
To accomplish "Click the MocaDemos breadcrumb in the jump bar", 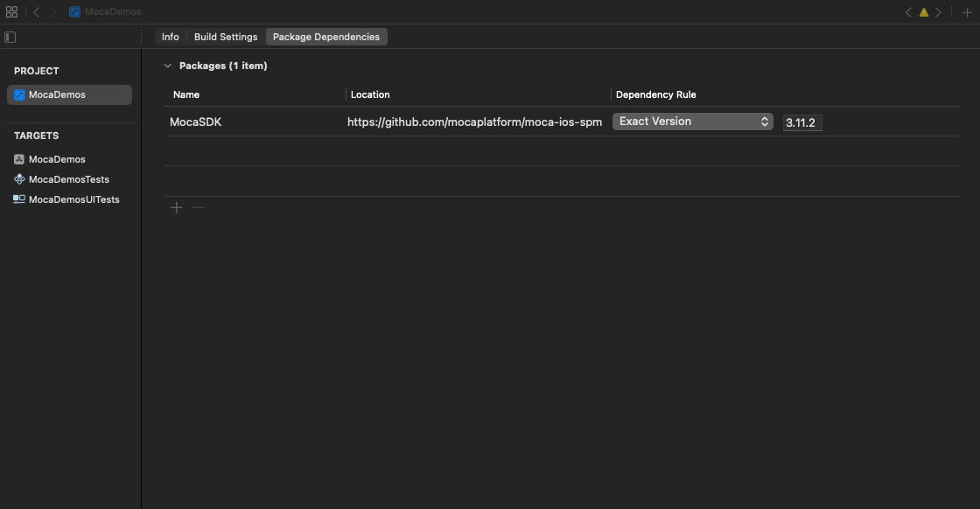I will (x=105, y=12).
